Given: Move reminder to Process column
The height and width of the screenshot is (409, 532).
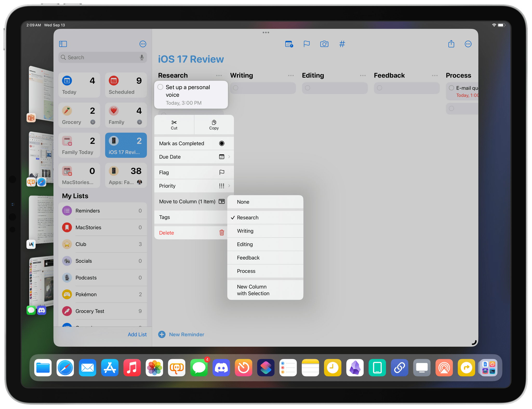Looking at the screenshot, I should (265, 271).
